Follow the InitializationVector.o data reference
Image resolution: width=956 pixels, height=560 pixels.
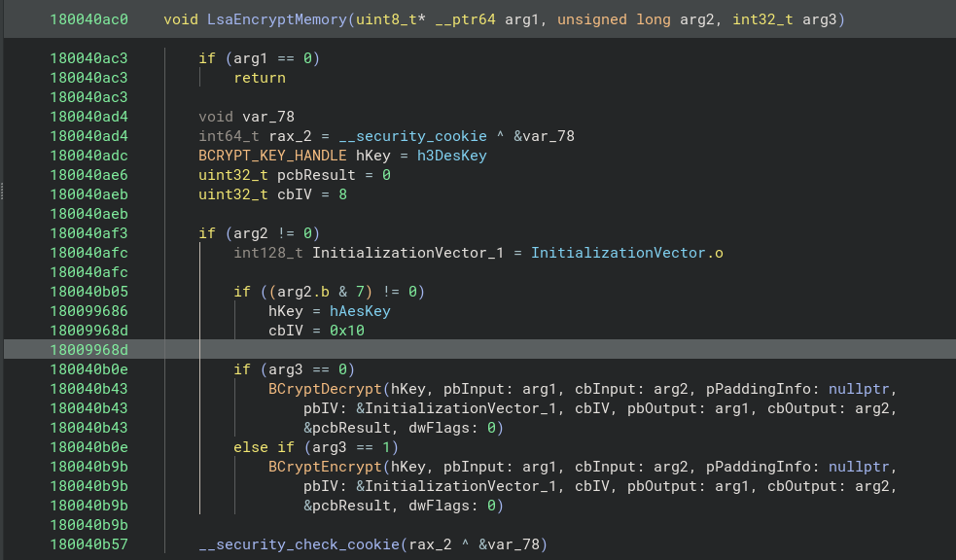(626, 252)
